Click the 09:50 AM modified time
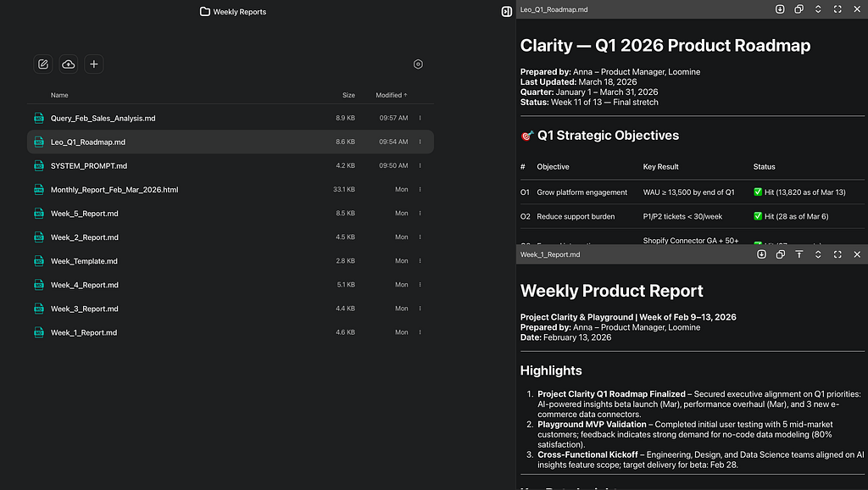 393,165
